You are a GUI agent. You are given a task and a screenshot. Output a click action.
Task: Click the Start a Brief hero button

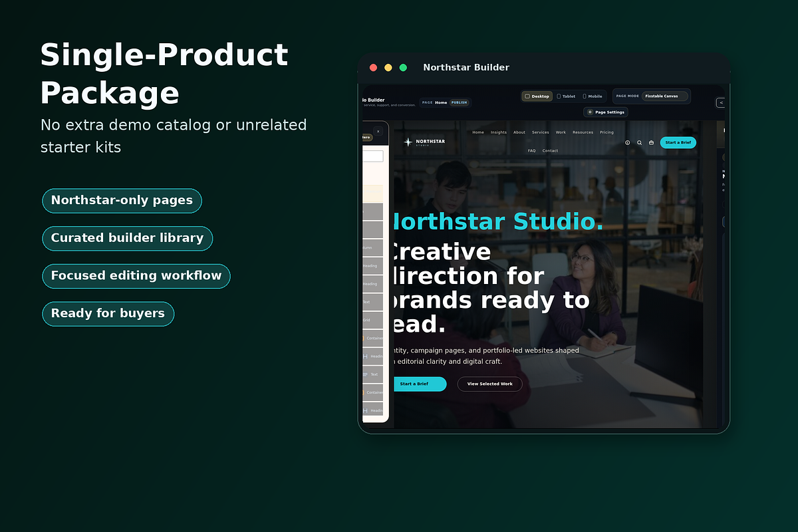coord(420,384)
